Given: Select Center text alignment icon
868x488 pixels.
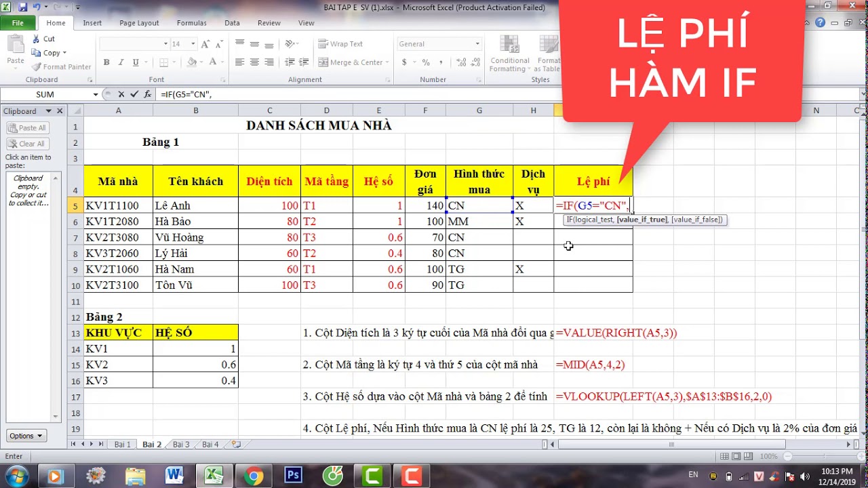Looking at the screenshot, I should 254,62.
